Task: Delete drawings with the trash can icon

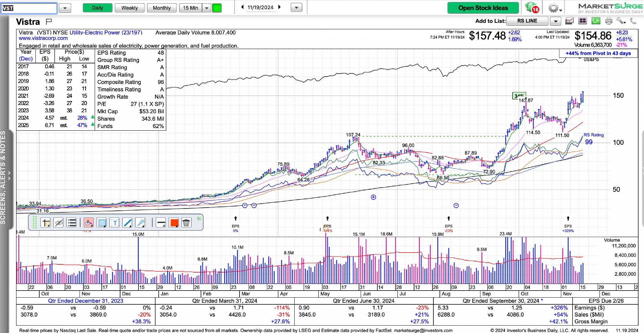Action: (186, 223)
